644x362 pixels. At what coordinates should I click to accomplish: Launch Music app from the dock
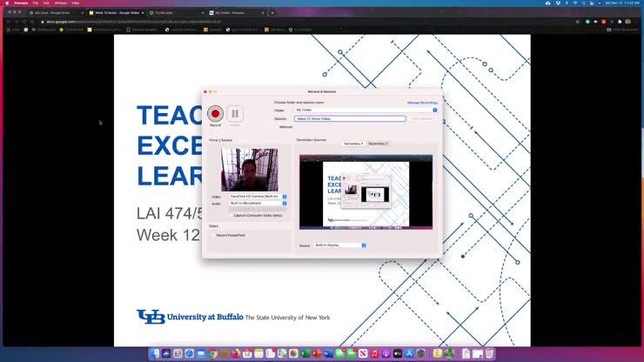point(375,353)
